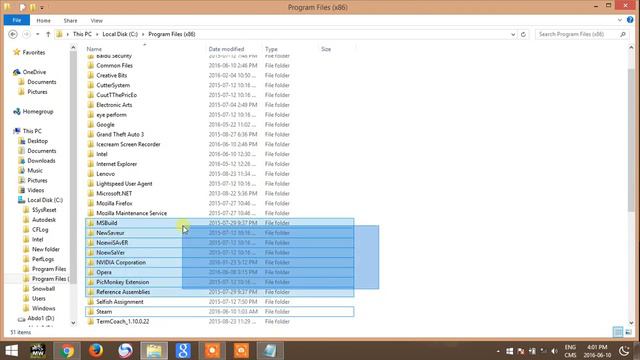Open the Google Search taskbar icon
This screenshot has width=640, height=360.
(183, 351)
